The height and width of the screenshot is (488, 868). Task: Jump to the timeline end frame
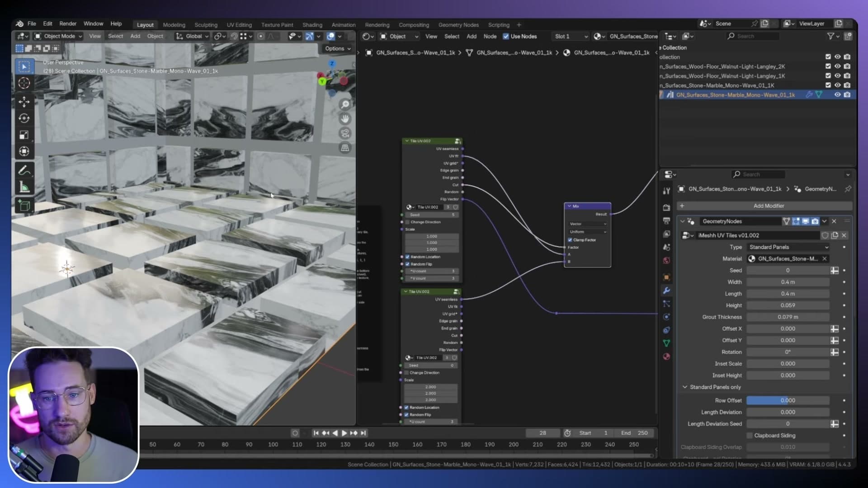pos(363,433)
